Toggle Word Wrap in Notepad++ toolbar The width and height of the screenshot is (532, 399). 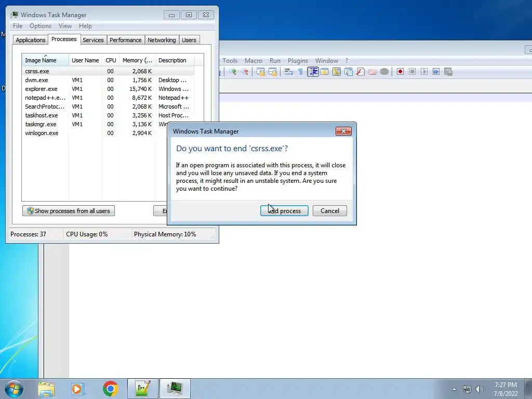pos(289,72)
